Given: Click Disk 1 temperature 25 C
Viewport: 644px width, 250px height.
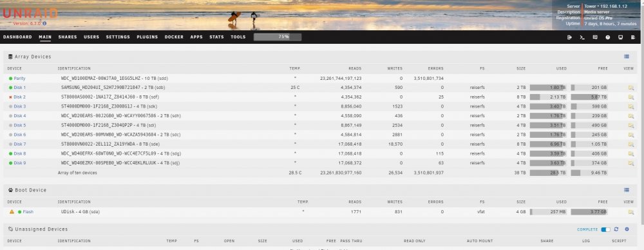Looking at the screenshot, I should point(296,88).
